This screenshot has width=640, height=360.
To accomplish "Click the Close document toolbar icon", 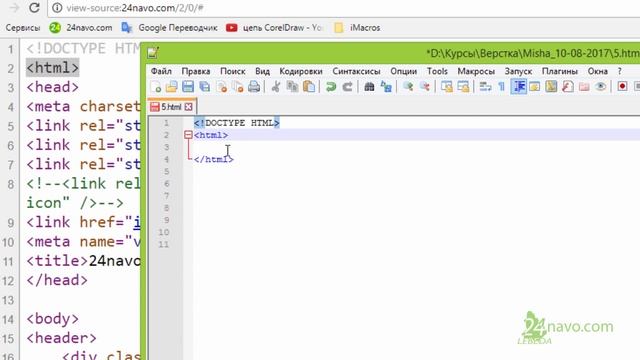I will [x=222, y=87].
